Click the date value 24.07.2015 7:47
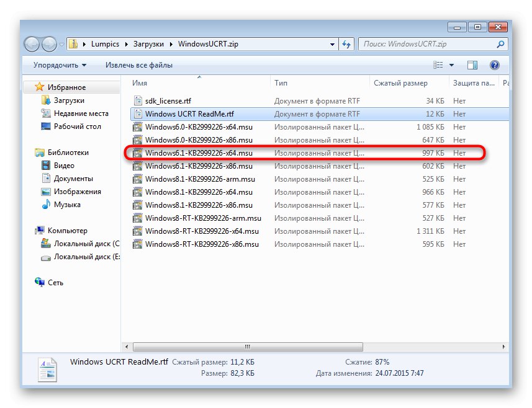 click(399, 373)
